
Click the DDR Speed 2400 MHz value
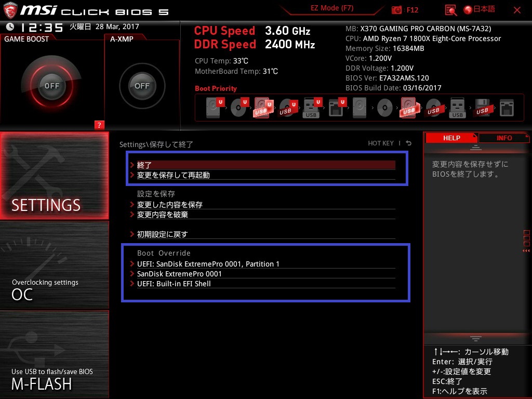pos(290,45)
